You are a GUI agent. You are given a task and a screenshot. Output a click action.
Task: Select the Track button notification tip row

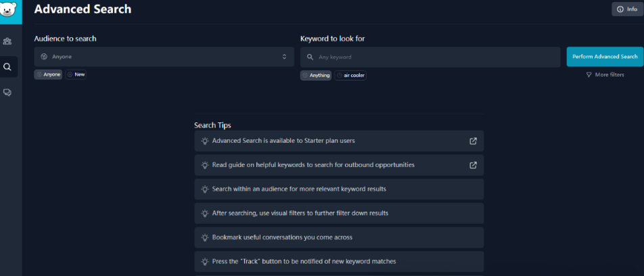point(339,262)
